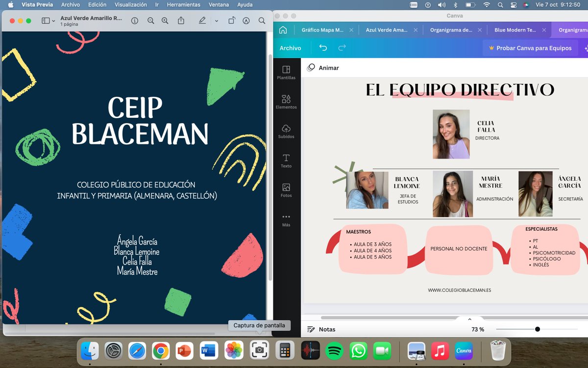This screenshot has height=368, width=588.
Task: Zoom in on the Vista Previa document
Action: 165,21
